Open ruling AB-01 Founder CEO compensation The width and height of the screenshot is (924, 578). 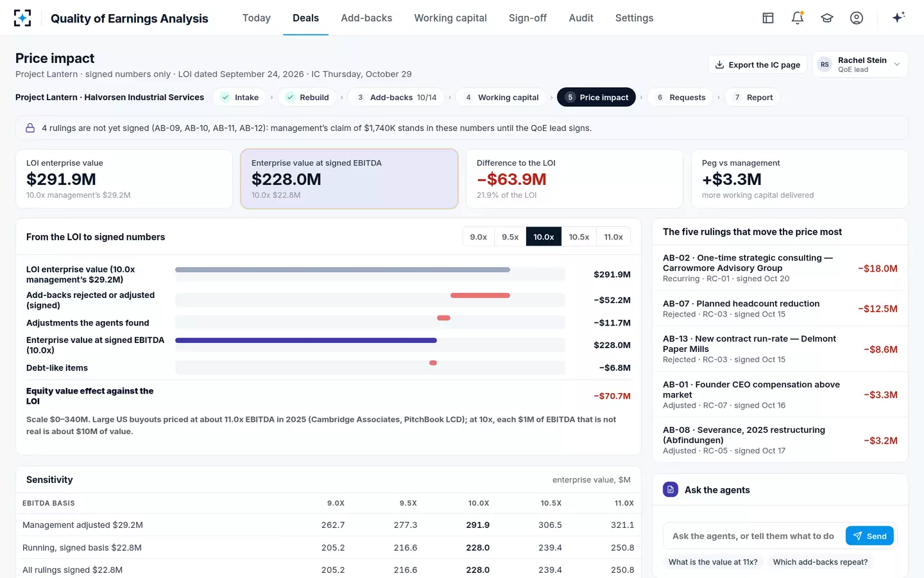[x=780, y=394]
